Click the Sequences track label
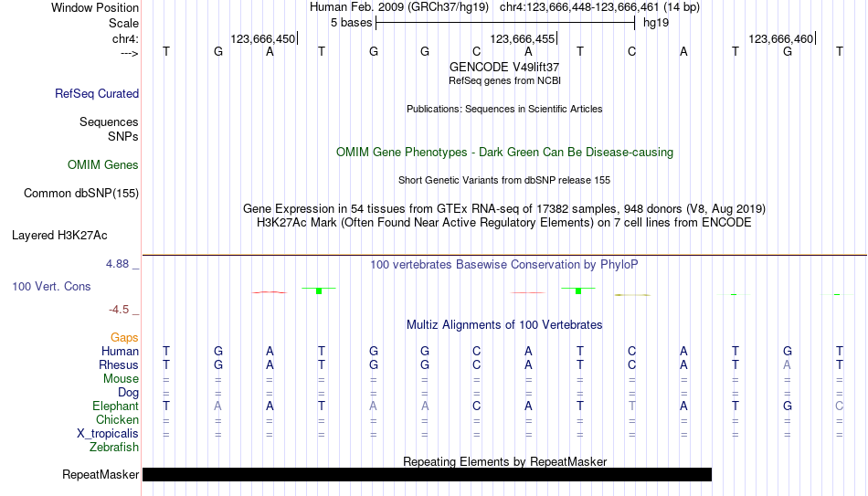The image size is (868, 496). pyautogui.click(x=109, y=121)
